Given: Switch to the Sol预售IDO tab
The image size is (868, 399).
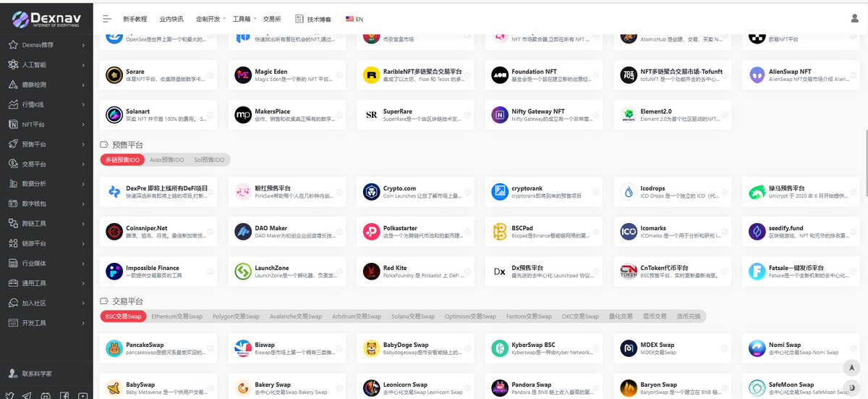Looking at the screenshot, I should point(209,160).
